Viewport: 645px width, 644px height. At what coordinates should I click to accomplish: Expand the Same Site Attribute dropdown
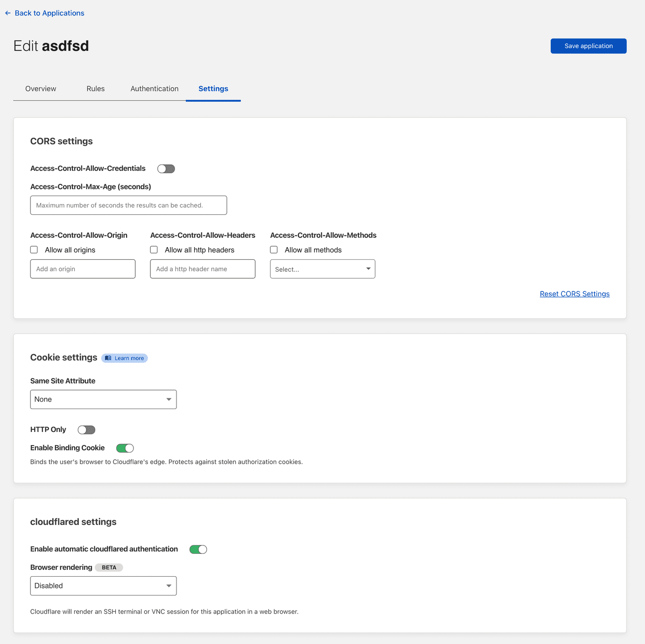[103, 399]
